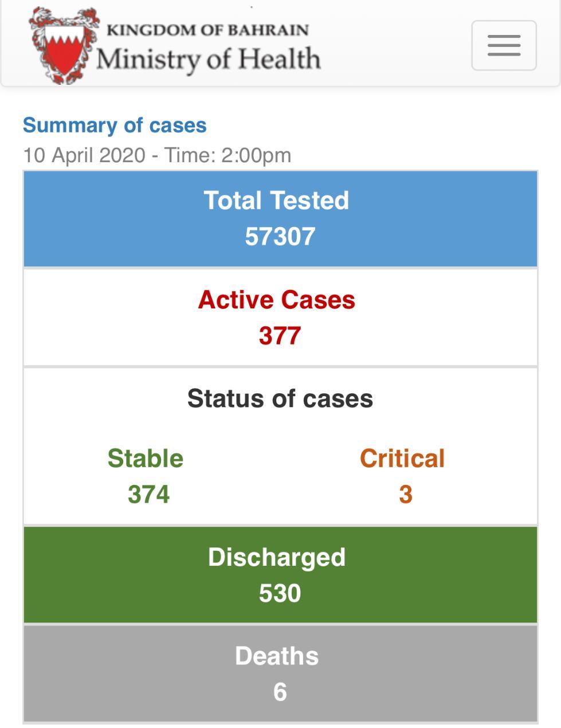Click the Discharged number 530
561x728 pixels.
pyautogui.click(x=280, y=593)
